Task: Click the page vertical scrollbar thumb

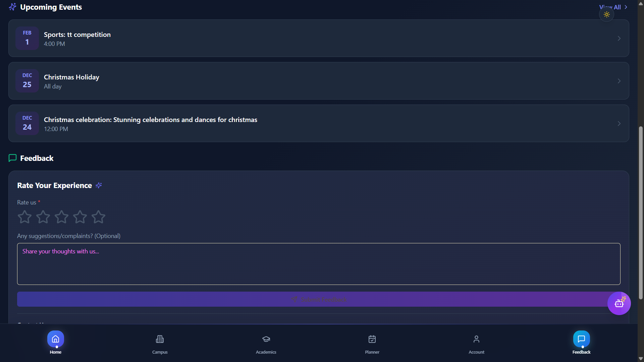Action: [641, 213]
